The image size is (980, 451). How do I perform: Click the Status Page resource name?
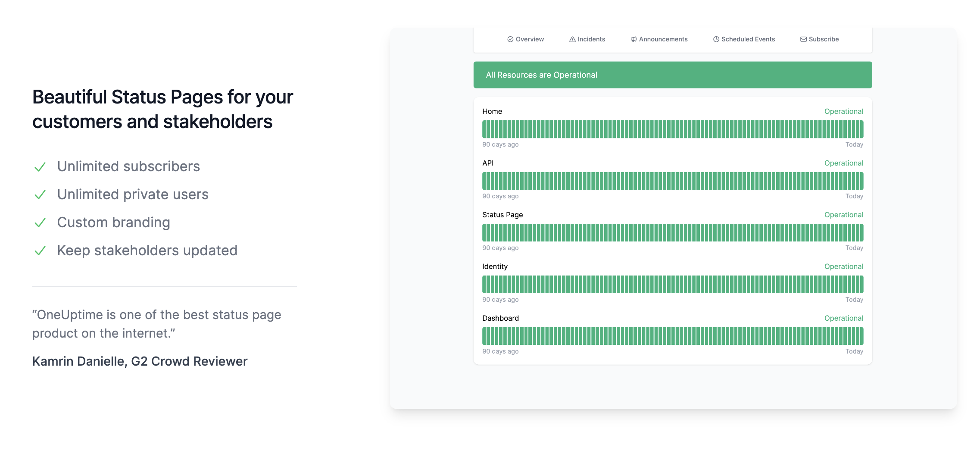tap(502, 215)
